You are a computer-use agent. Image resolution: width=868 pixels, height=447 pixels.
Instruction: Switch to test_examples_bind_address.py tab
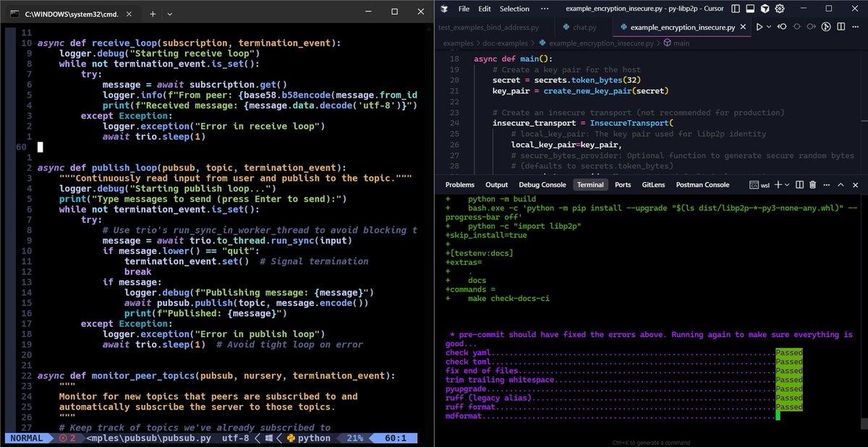pyautogui.click(x=489, y=27)
